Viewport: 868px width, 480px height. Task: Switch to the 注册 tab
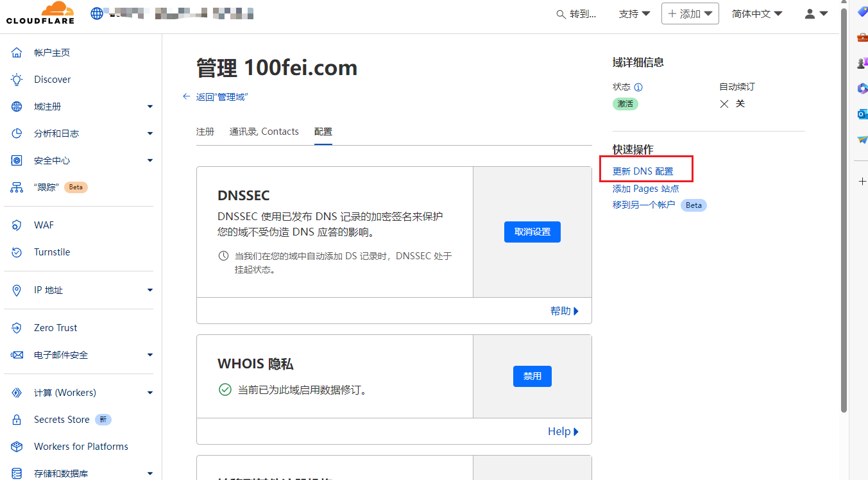click(205, 132)
